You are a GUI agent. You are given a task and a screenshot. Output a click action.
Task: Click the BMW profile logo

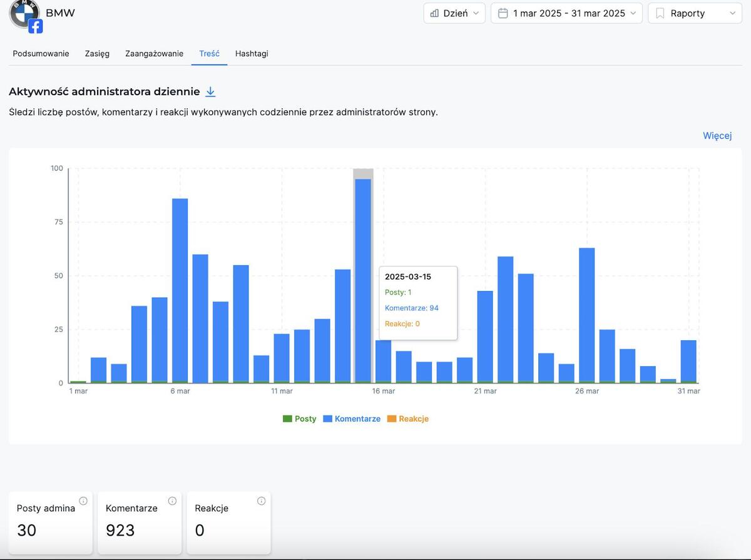click(x=24, y=13)
